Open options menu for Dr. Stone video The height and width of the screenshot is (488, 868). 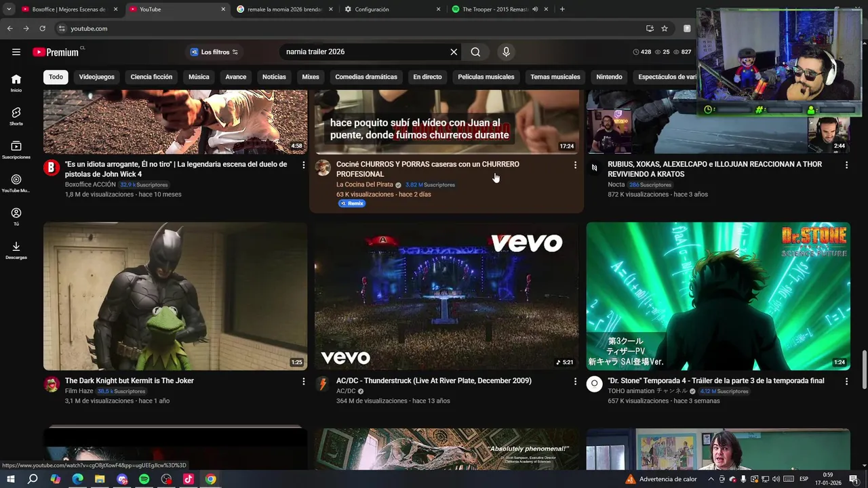(846, 382)
